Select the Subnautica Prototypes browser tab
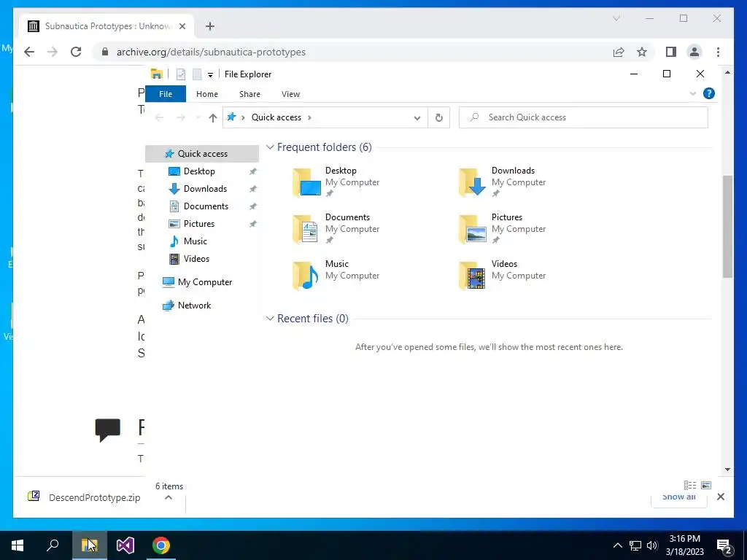The image size is (747, 560). coord(107,26)
